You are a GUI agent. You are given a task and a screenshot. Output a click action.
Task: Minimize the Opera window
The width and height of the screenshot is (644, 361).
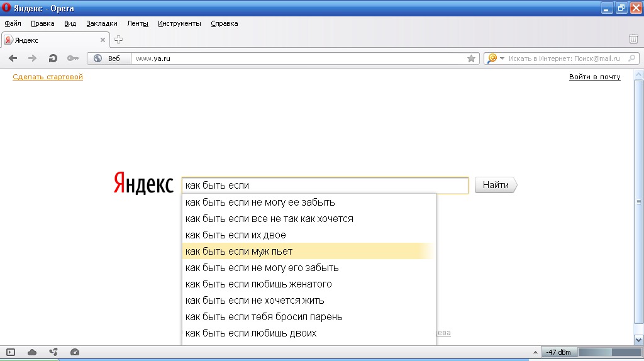pyautogui.click(x=607, y=8)
